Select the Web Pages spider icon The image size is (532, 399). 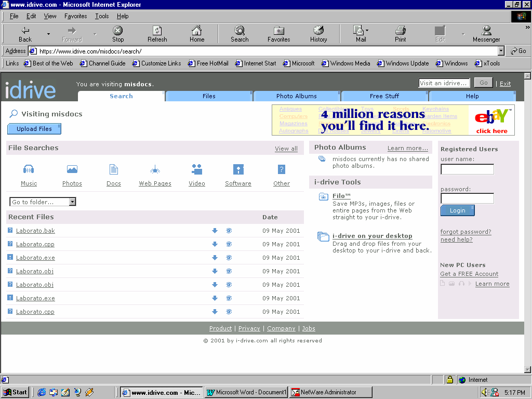coord(155,169)
